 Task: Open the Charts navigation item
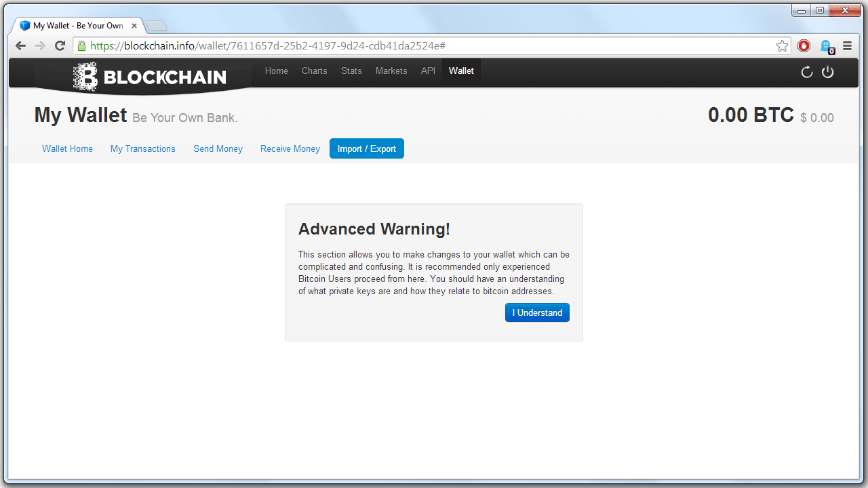pyautogui.click(x=314, y=71)
